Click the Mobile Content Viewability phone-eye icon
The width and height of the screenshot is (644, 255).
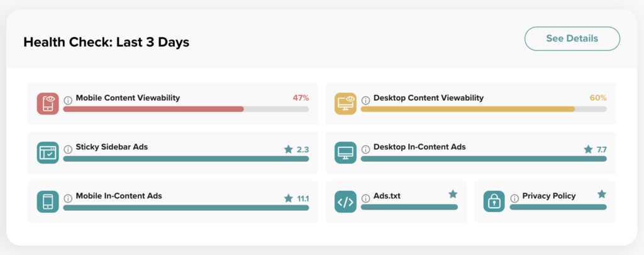[48, 103]
